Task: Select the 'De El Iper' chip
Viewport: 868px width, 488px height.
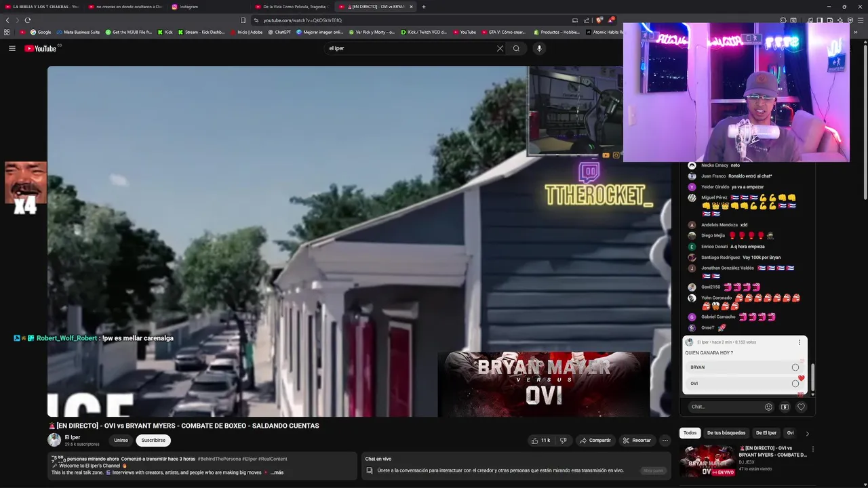Action: pyautogui.click(x=766, y=433)
